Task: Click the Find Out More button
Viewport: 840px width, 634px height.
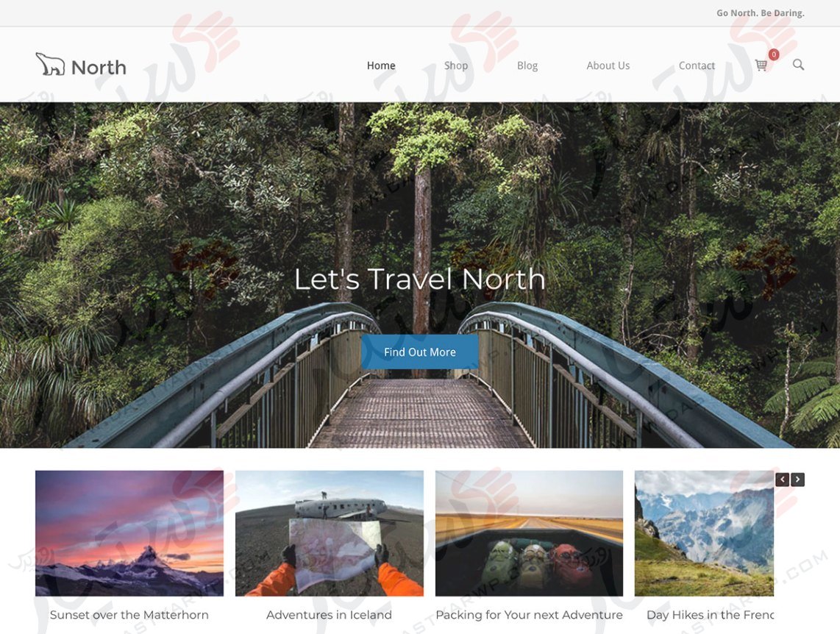Action: tap(419, 352)
